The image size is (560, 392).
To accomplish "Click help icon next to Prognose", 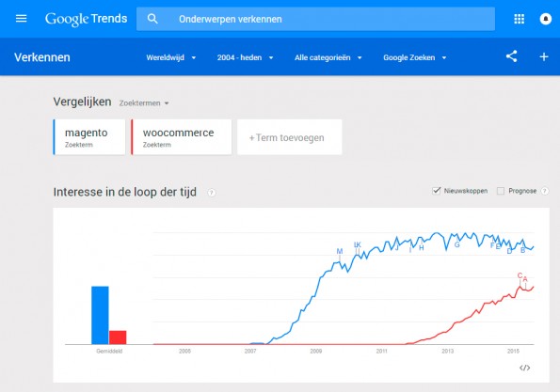I will [x=544, y=191].
